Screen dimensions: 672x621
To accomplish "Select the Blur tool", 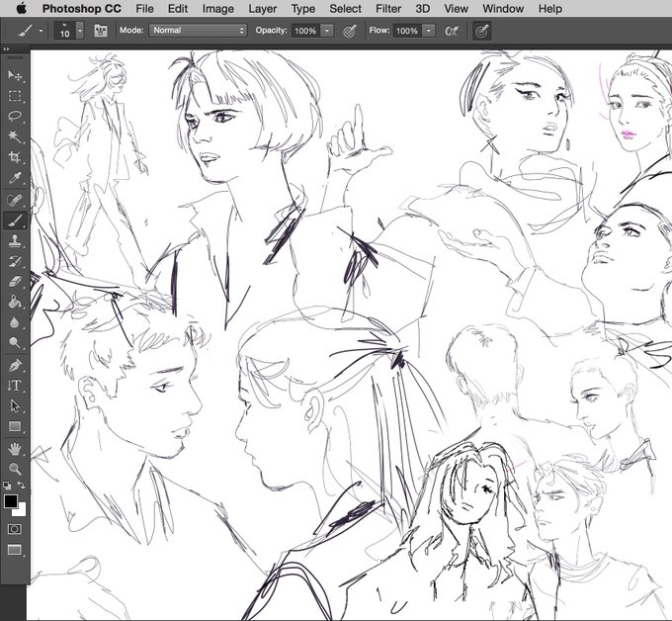I will 15,322.
